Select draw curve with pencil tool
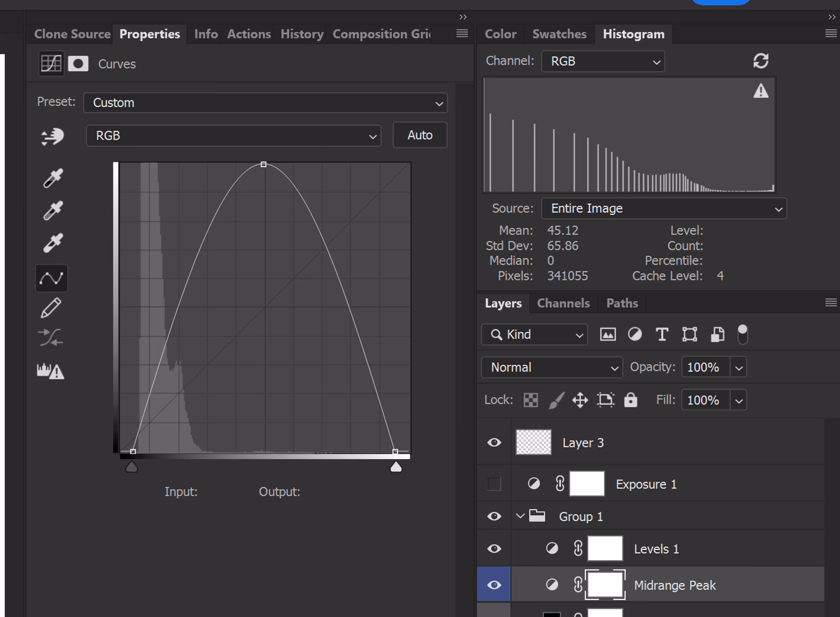This screenshot has height=617, width=840. coord(51,308)
